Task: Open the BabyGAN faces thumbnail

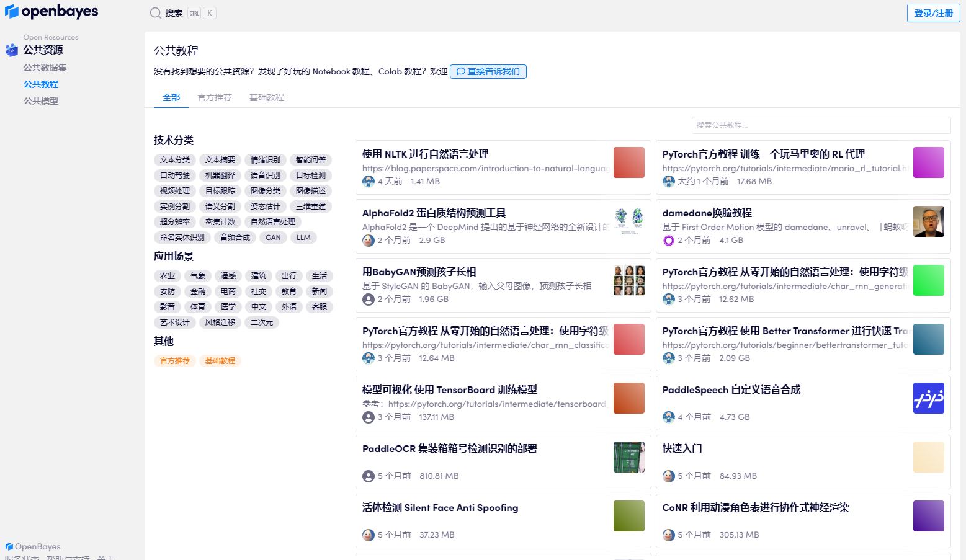Action: (629, 280)
